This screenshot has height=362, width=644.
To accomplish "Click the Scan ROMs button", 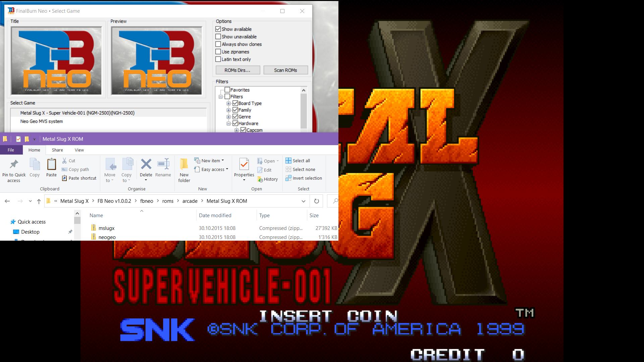I will click(285, 70).
